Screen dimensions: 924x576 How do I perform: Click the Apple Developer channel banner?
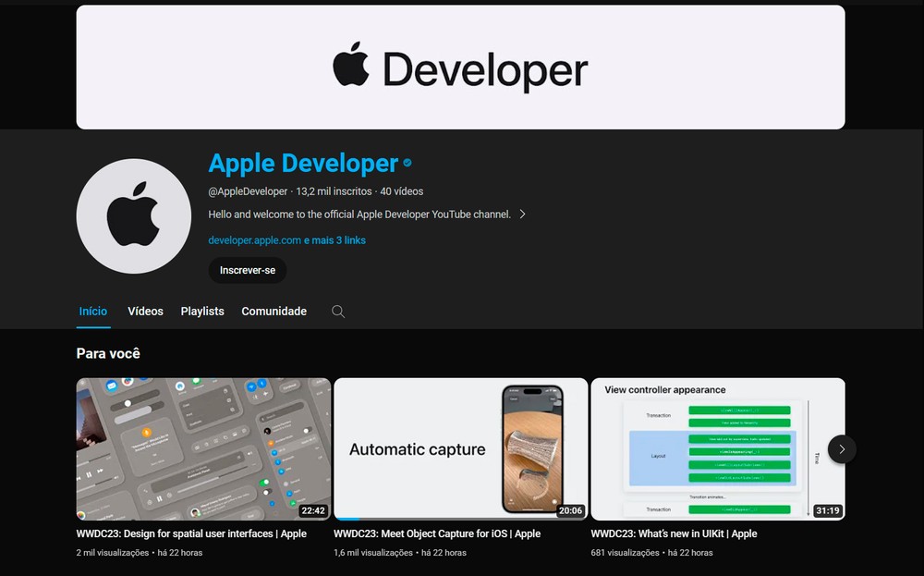pyautogui.click(x=460, y=67)
